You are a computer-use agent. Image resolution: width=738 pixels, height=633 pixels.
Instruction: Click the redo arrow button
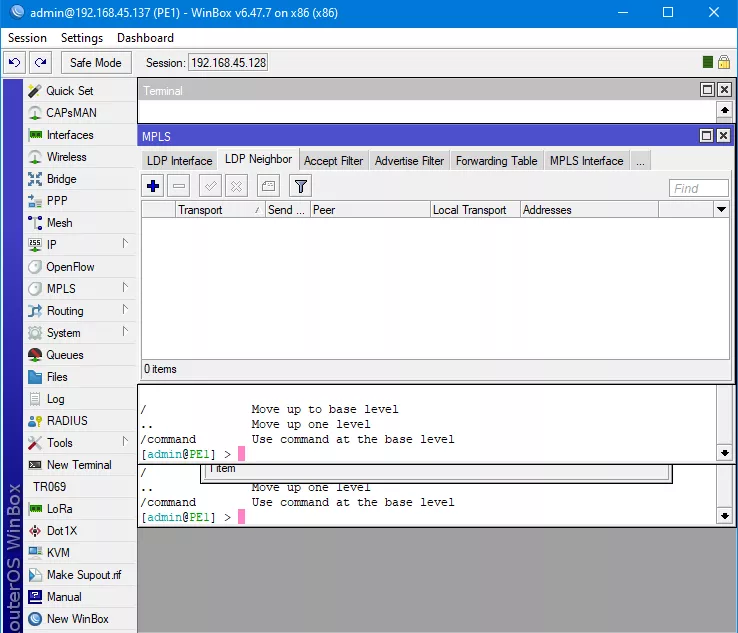pyautogui.click(x=40, y=63)
